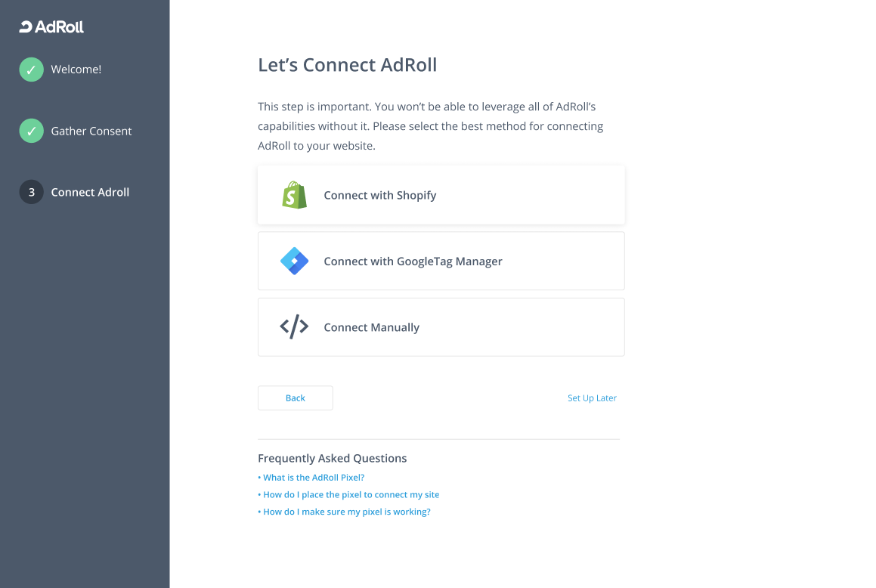Select the Connect Adroll step label
The image size is (876, 588).
(90, 192)
